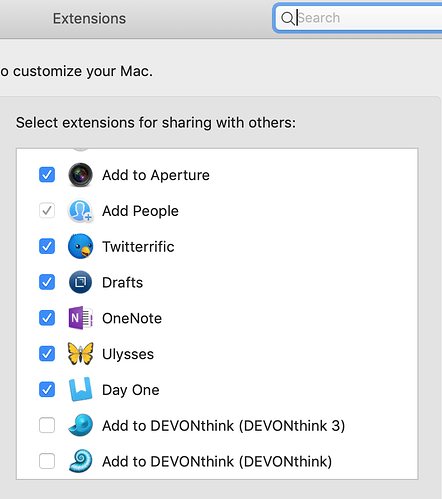This screenshot has height=499, width=442.
Task: Click the DEVONthink 3 shell icon
Action: coord(80,425)
